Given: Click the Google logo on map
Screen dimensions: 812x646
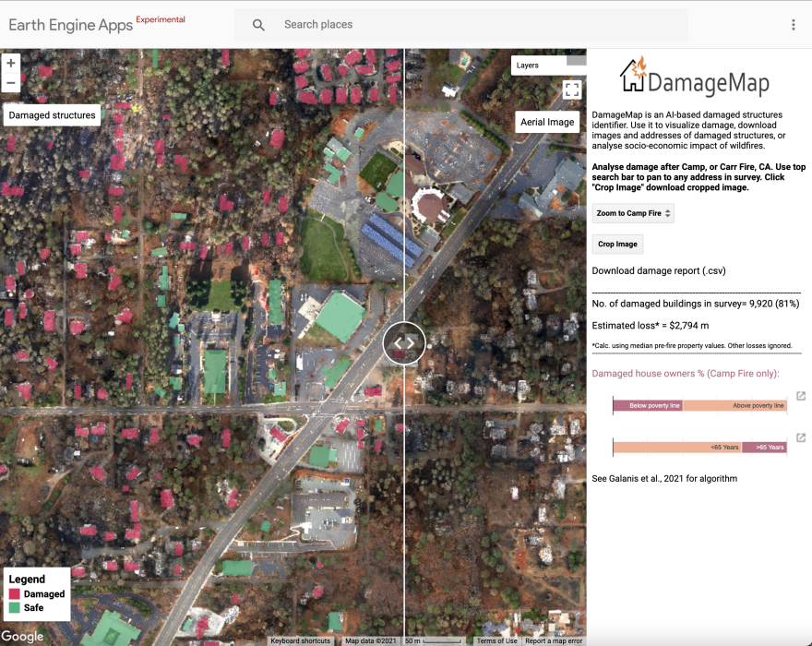Looking at the screenshot, I should (22, 637).
